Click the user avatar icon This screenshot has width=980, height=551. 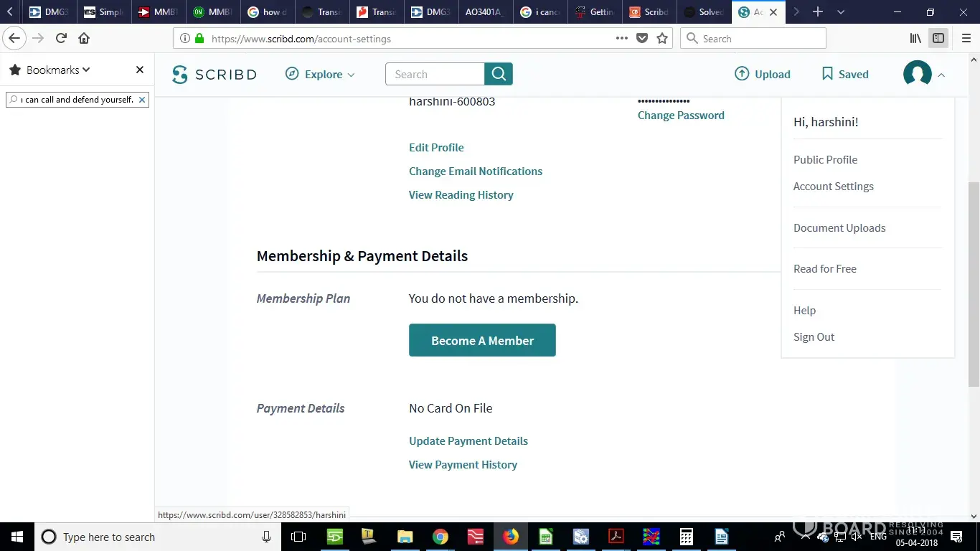coord(917,74)
